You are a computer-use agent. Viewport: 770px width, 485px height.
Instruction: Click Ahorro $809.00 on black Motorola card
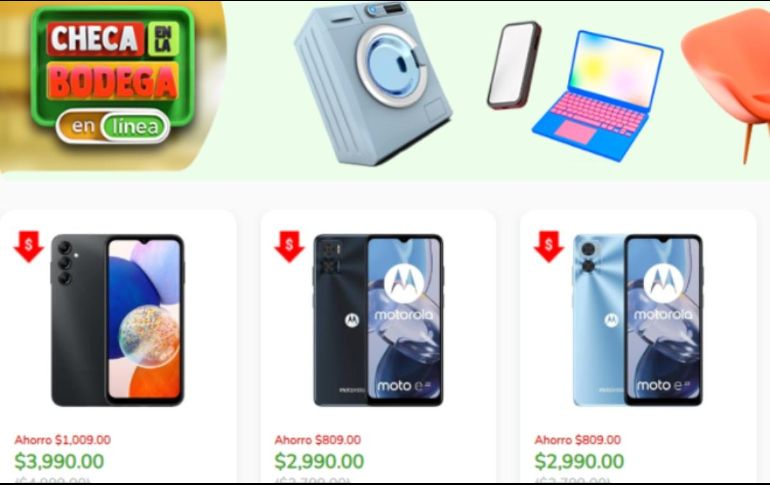click(318, 440)
